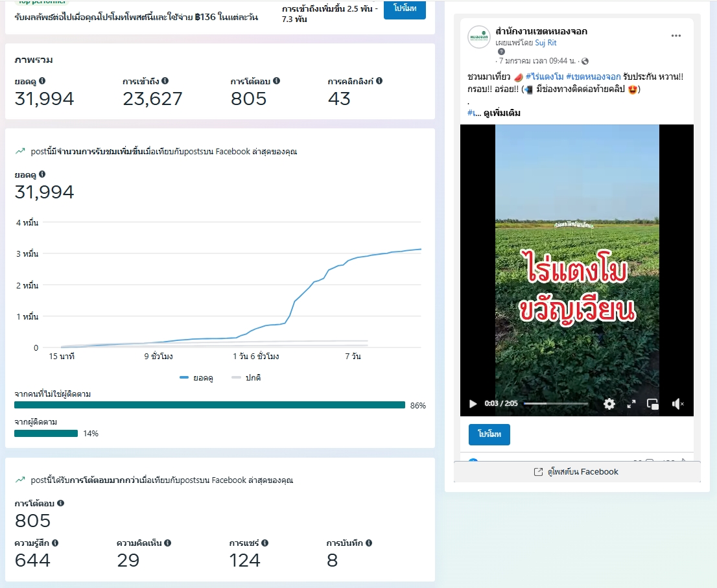Open the three-dot post options menu

[676, 36]
